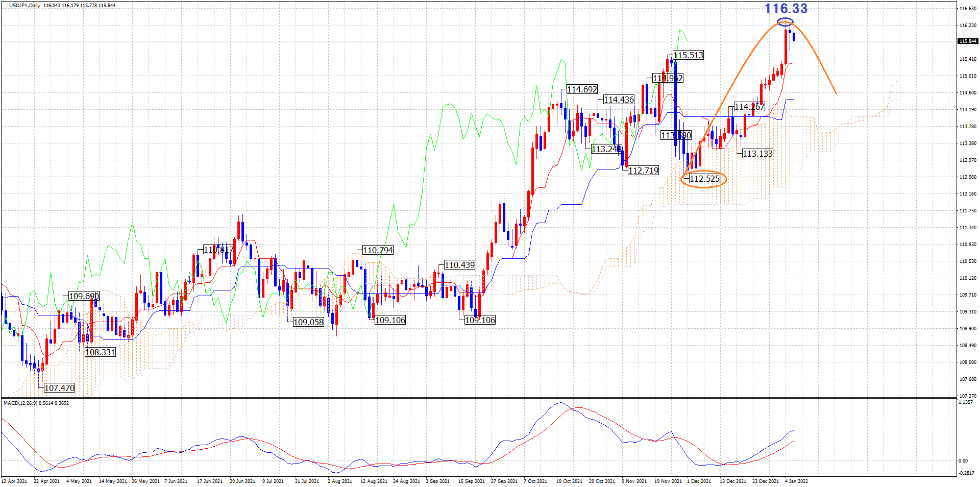Viewport: 980px width, 487px height.
Task: Select the 113.133 price label
Action: [x=757, y=154]
